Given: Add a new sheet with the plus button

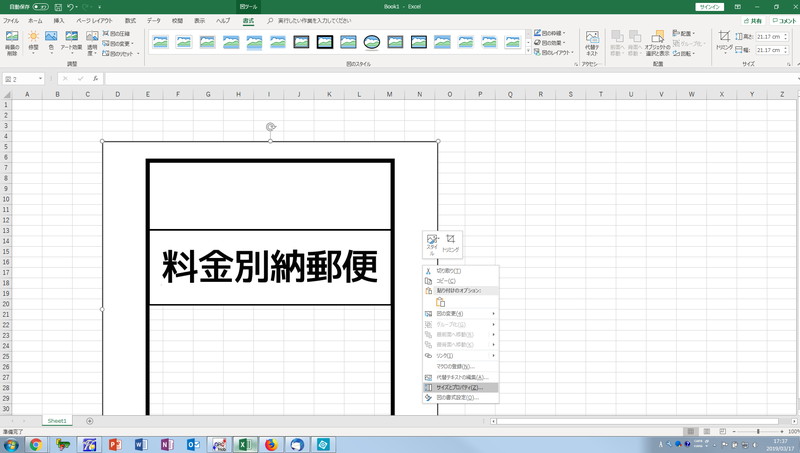Looking at the screenshot, I should (90, 421).
